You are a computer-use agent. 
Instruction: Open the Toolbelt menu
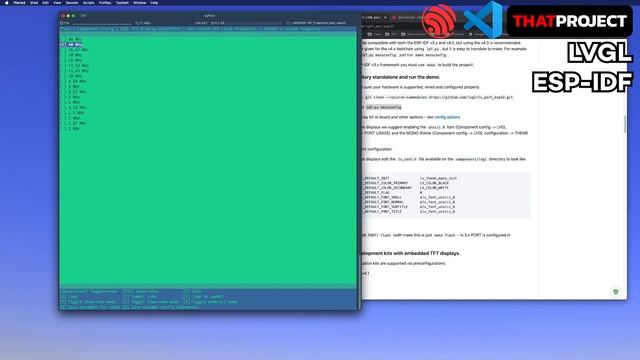tap(122, 2)
